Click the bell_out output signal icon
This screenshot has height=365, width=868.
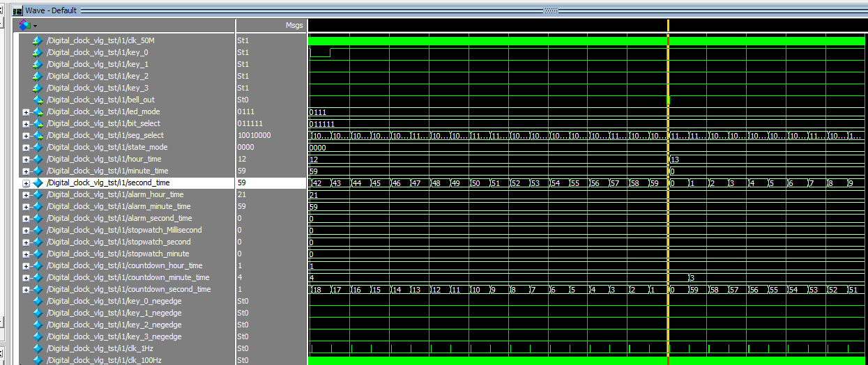(x=38, y=100)
